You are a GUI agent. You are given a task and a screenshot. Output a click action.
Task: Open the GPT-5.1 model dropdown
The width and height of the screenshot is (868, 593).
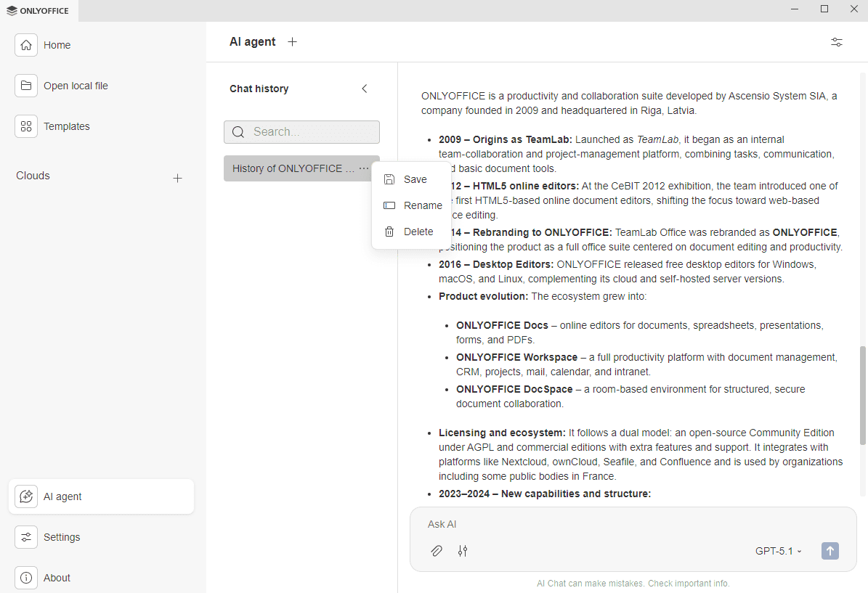pyautogui.click(x=779, y=551)
